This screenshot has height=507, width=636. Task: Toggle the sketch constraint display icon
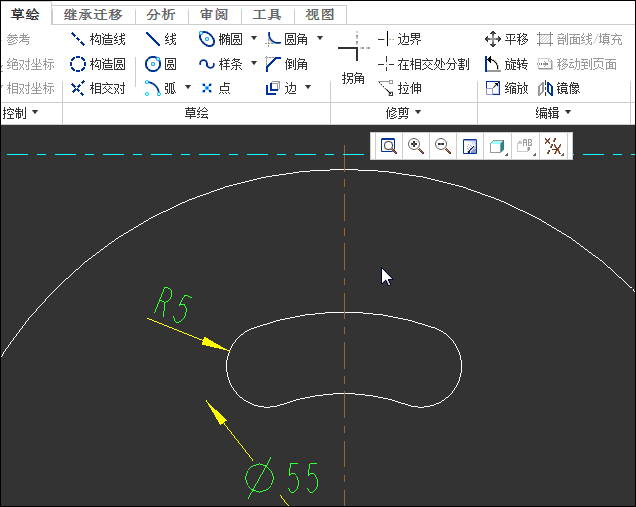coord(552,147)
